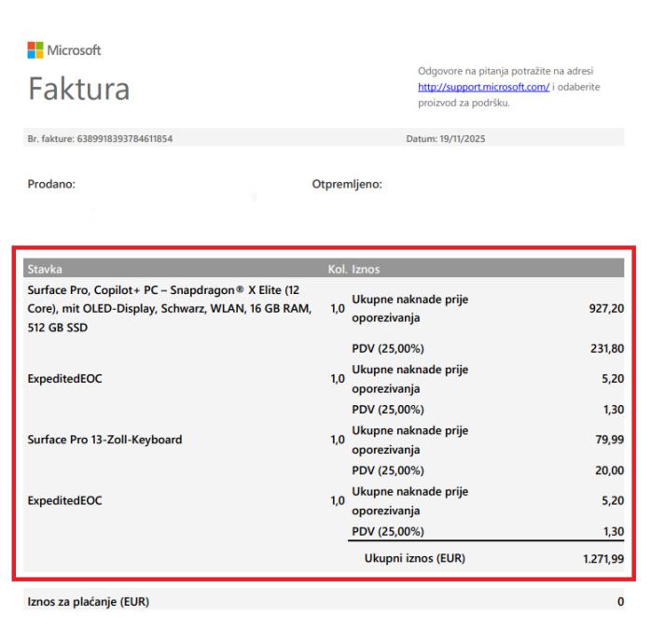The width and height of the screenshot is (651, 644).
Task: Click the 927,20 pre-tax amount
Action: click(606, 308)
